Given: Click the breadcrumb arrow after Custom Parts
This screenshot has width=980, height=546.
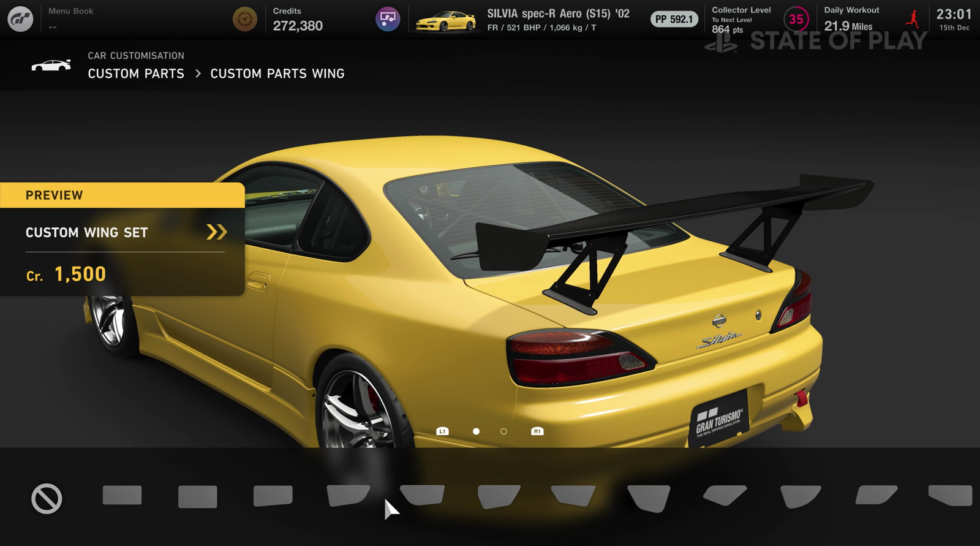Looking at the screenshot, I should pyautogui.click(x=198, y=74).
